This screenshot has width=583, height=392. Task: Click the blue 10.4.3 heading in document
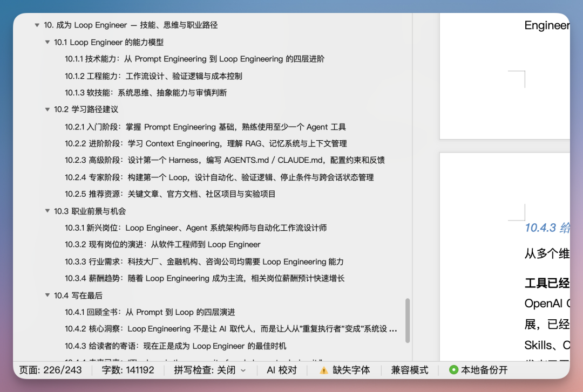547,228
